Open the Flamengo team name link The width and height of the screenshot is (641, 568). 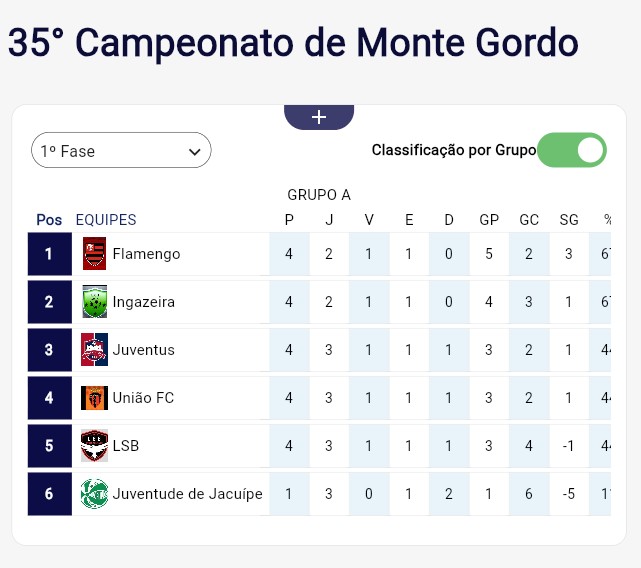pyautogui.click(x=146, y=254)
